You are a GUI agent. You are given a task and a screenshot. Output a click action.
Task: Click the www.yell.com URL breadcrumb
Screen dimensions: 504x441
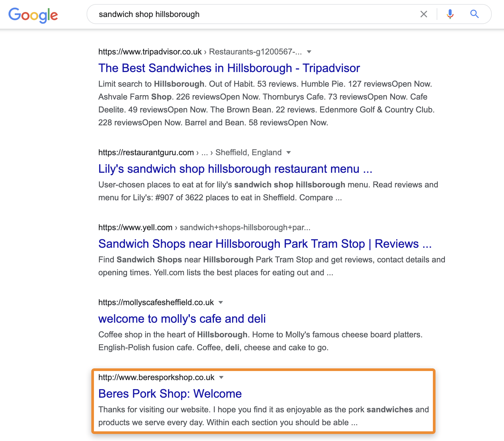click(135, 228)
